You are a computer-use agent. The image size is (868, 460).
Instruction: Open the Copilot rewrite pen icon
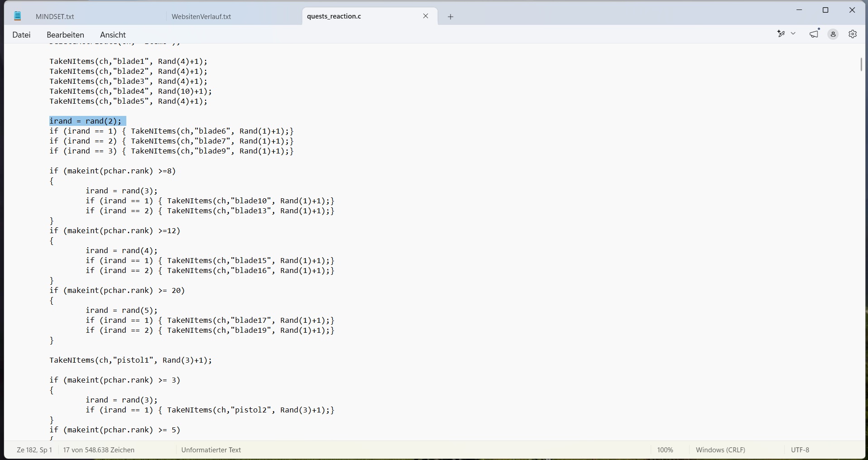pos(781,34)
